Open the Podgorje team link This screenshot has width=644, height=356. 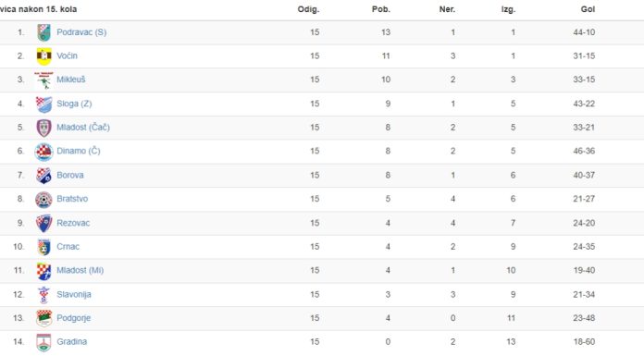(73, 318)
